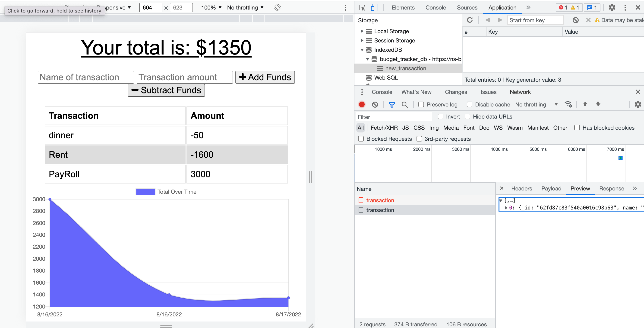Click the Add Funds button
The height and width of the screenshot is (328, 644).
tap(265, 77)
